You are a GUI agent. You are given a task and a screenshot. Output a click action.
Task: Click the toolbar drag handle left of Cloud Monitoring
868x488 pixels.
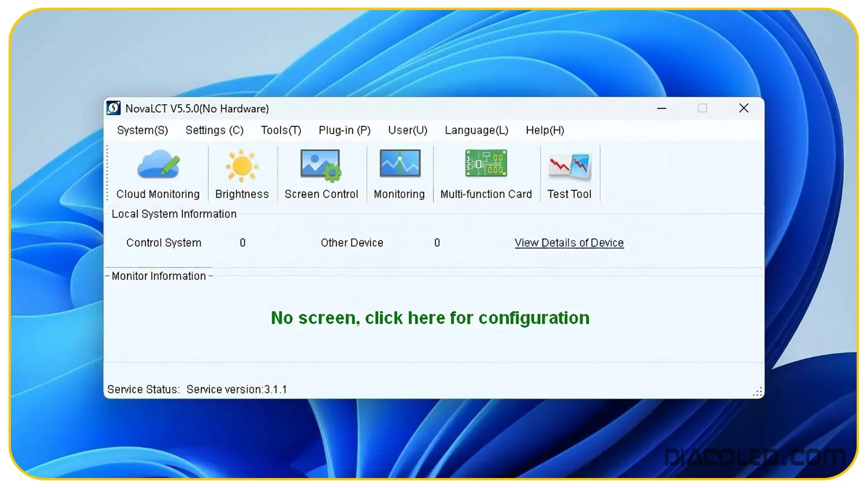coord(108,173)
